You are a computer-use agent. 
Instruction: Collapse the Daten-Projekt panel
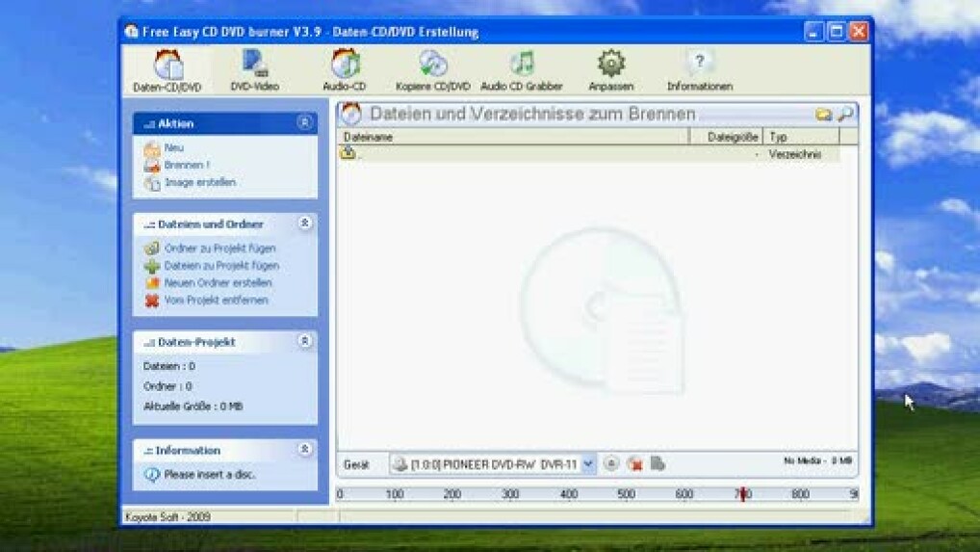click(304, 341)
